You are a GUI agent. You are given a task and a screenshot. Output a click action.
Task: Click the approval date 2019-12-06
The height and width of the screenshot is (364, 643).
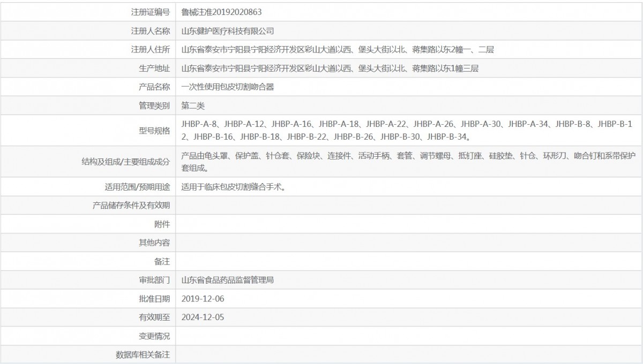(x=203, y=299)
